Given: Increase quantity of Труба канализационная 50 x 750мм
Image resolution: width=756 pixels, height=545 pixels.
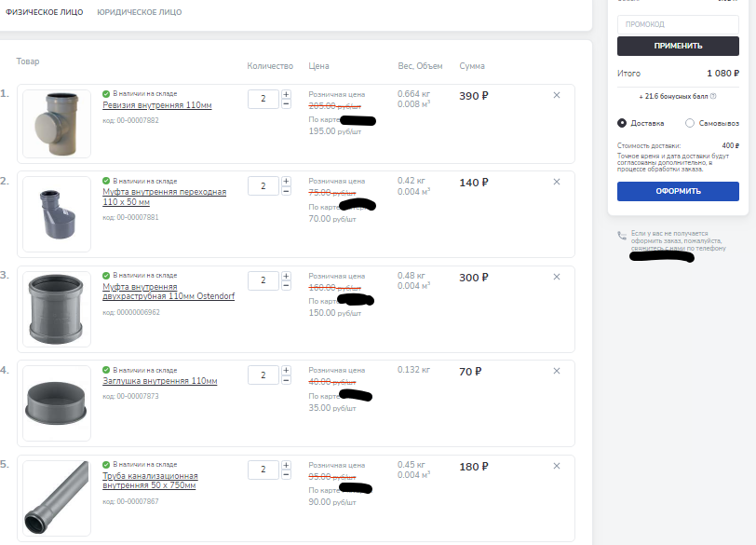Looking at the screenshot, I should 286,465.
